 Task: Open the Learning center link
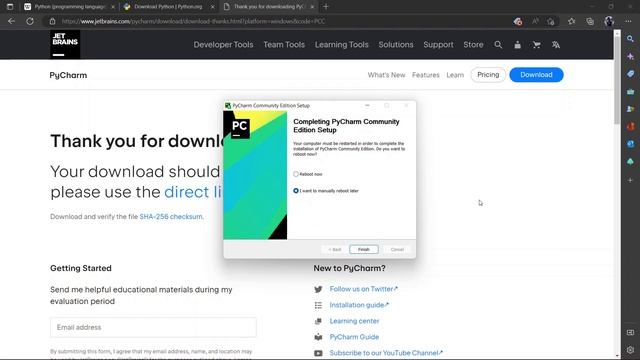(x=354, y=321)
